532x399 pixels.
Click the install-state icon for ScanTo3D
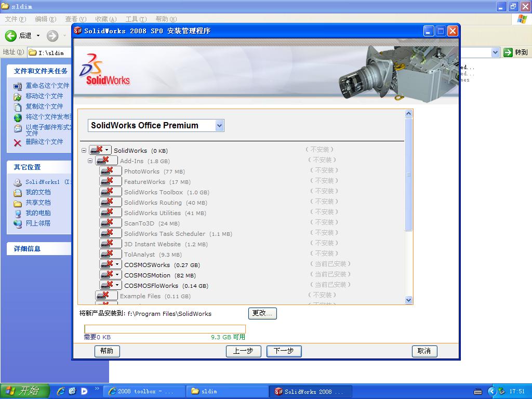[111, 223]
